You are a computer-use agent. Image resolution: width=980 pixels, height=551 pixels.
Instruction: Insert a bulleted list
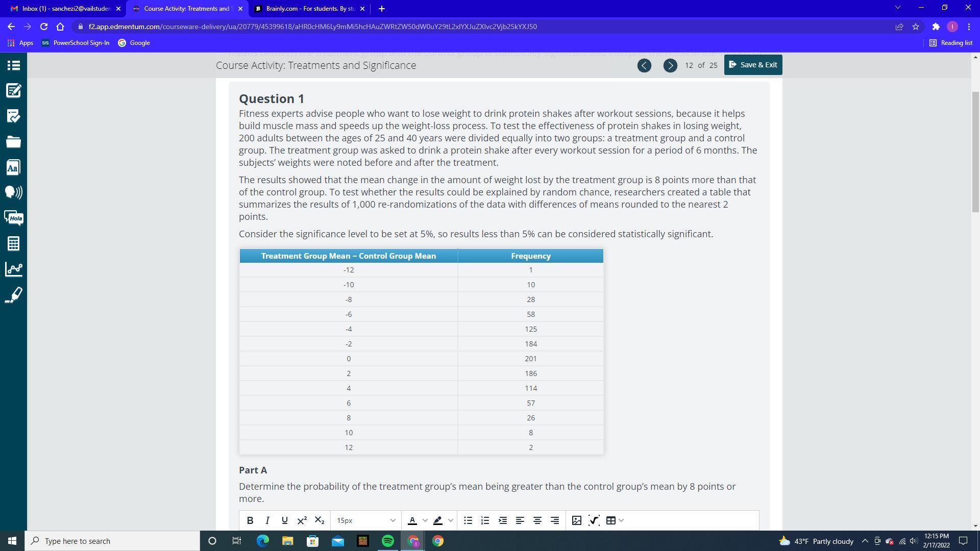(468, 520)
